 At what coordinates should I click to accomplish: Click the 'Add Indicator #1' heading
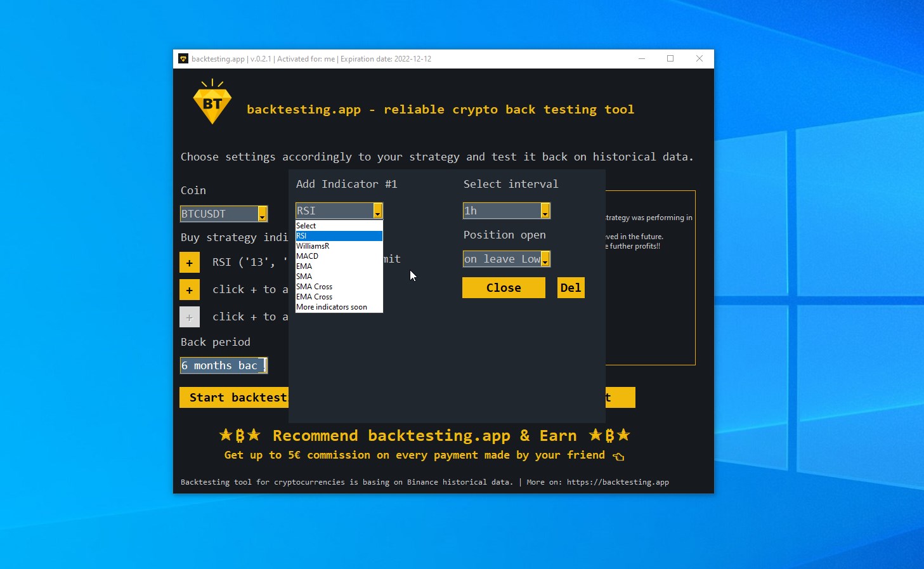pyautogui.click(x=347, y=184)
